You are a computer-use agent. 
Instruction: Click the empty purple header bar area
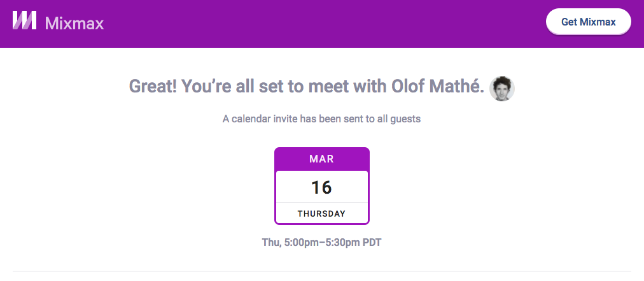[x=318, y=23]
